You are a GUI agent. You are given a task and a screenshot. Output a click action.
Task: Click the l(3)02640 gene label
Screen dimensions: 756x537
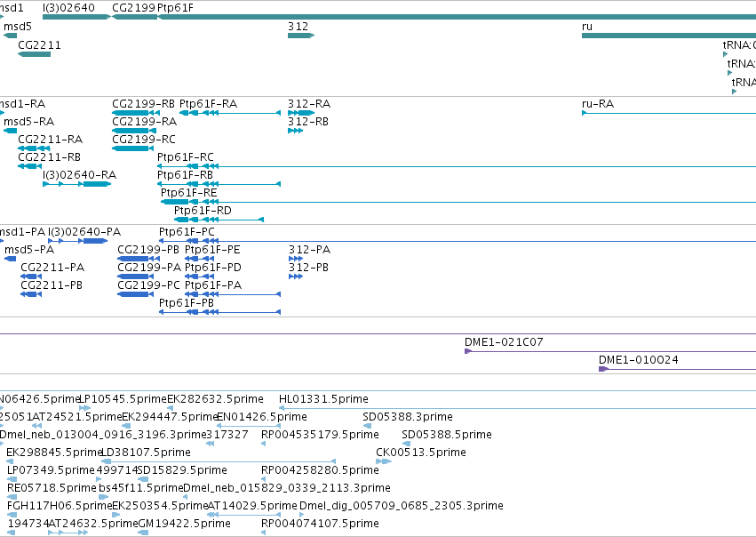click(x=68, y=8)
